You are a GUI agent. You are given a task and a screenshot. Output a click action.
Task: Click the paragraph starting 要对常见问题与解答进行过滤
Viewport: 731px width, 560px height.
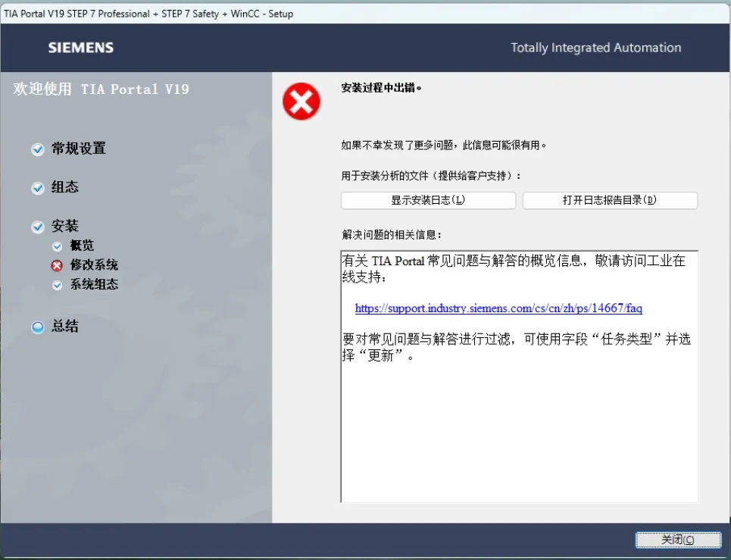tap(516, 347)
